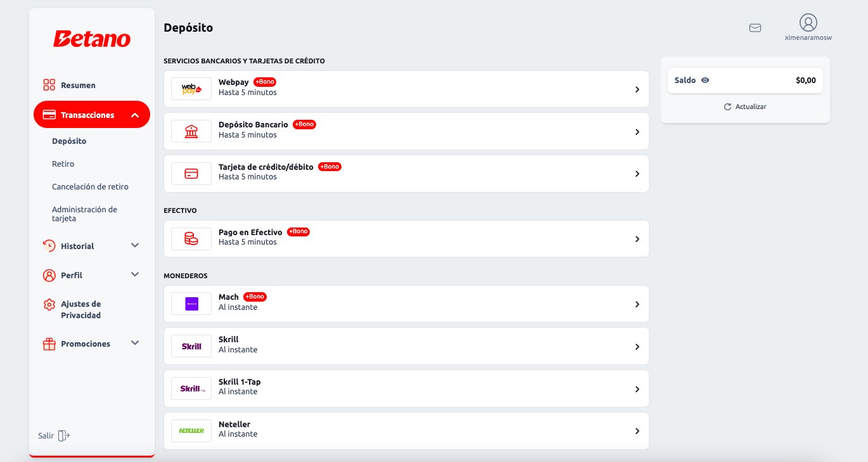Collapse the Transacciones menu chevron
This screenshot has height=462, width=868.
click(x=134, y=115)
